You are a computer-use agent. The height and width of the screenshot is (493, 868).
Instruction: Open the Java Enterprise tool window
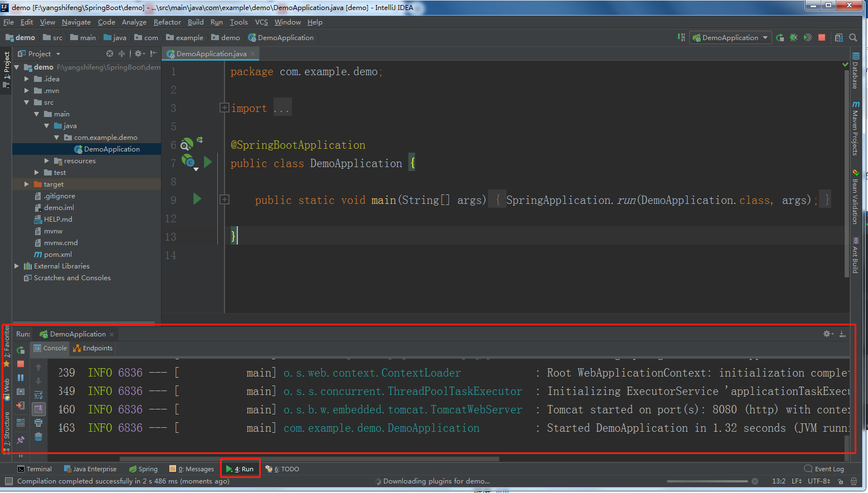point(90,469)
